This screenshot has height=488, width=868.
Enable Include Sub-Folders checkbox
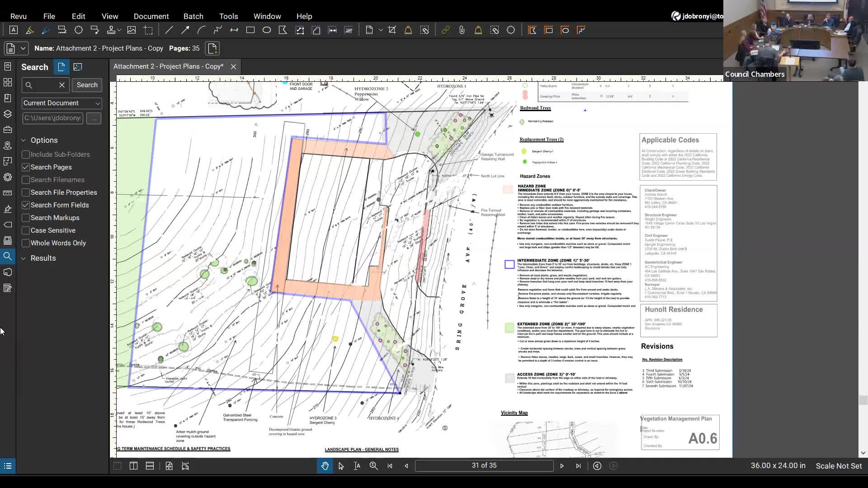tap(26, 155)
